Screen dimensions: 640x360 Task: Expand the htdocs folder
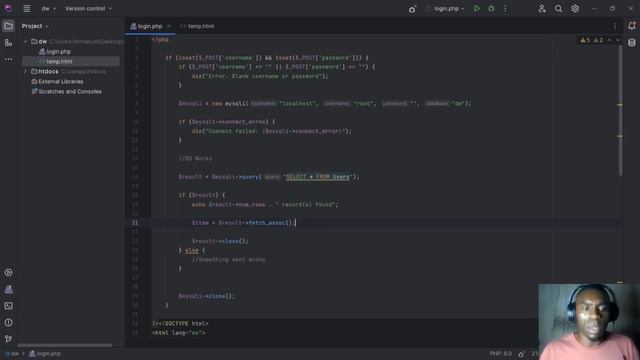click(25, 71)
